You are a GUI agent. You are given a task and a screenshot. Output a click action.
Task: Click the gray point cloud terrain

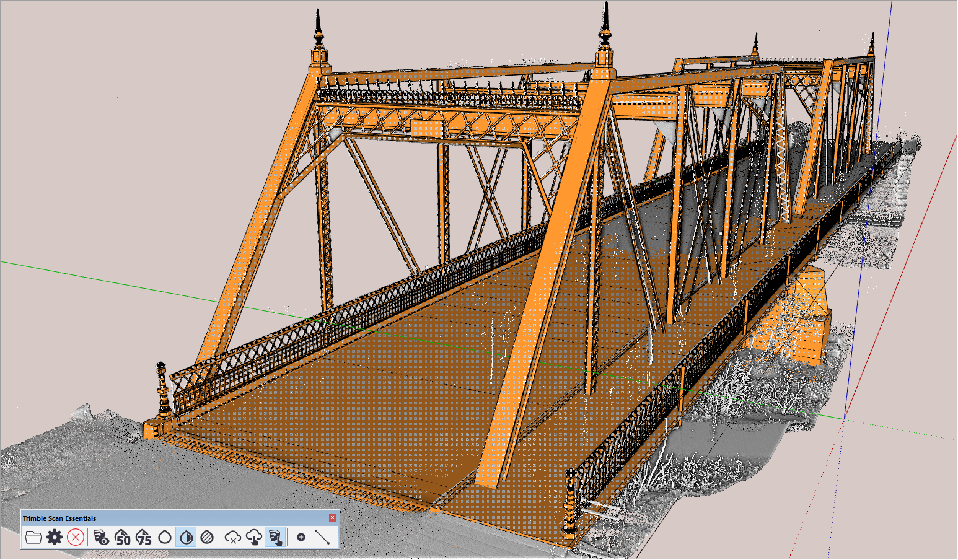93,483
